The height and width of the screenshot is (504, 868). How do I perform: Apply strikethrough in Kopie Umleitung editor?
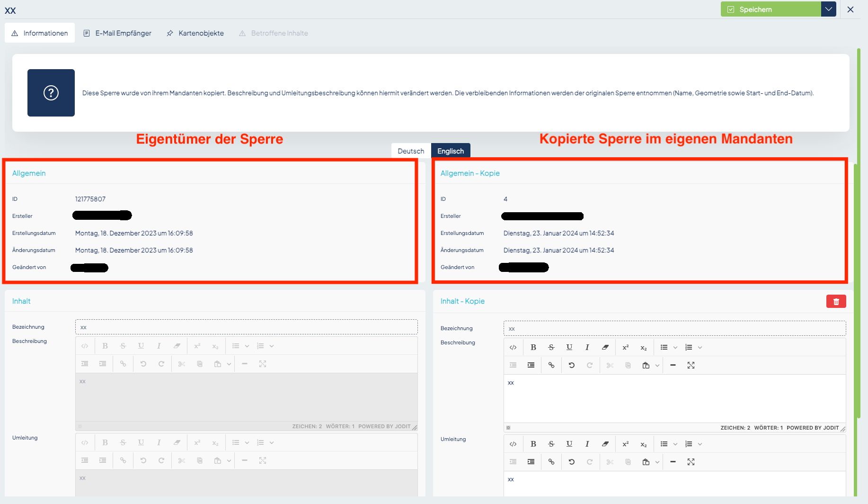[551, 444]
